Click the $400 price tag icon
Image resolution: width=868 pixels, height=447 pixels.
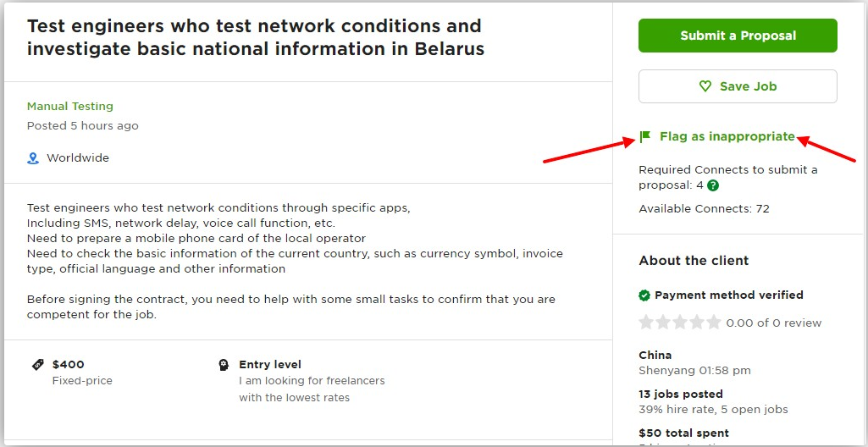pyautogui.click(x=37, y=365)
